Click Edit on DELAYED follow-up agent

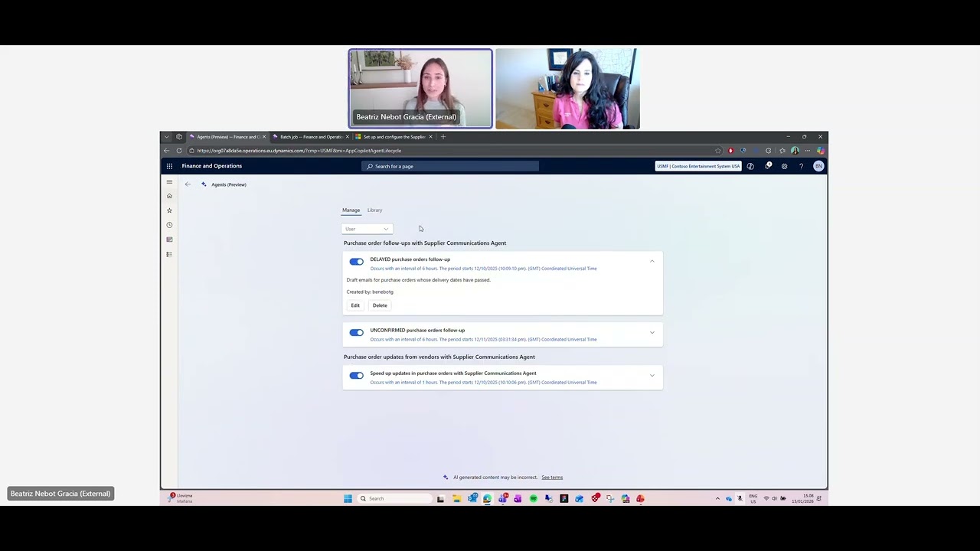355,305
